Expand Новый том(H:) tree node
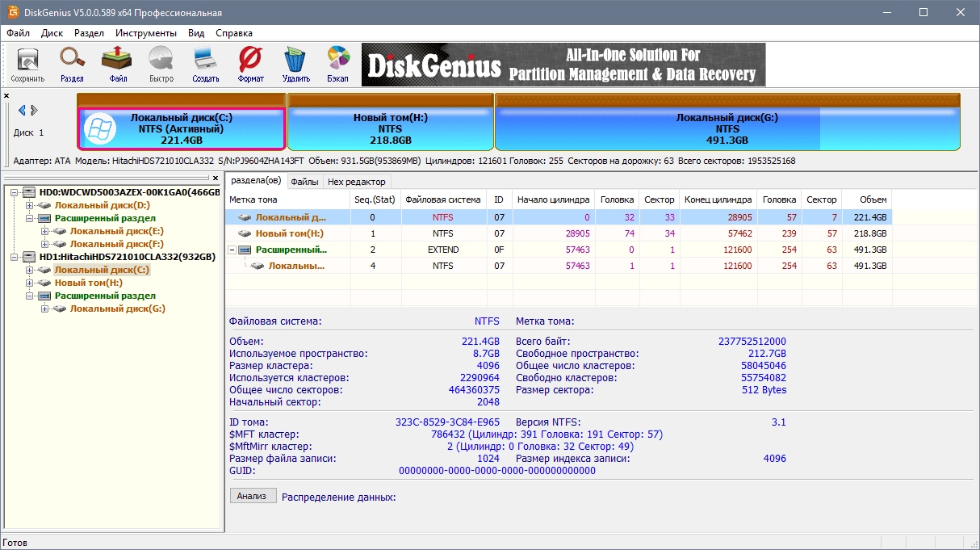980x550 pixels. tap(30, 283)
